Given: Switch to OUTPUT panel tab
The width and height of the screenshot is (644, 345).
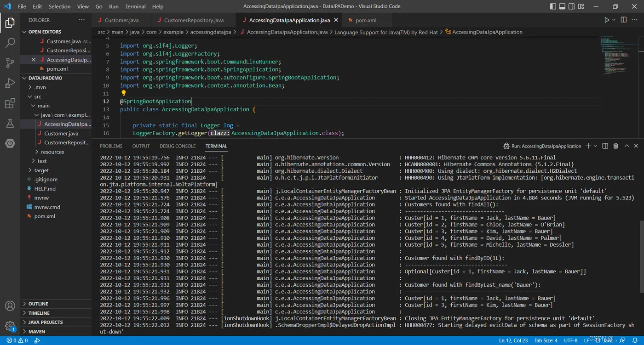Looking at the screenshot, I should click(141, 146).
